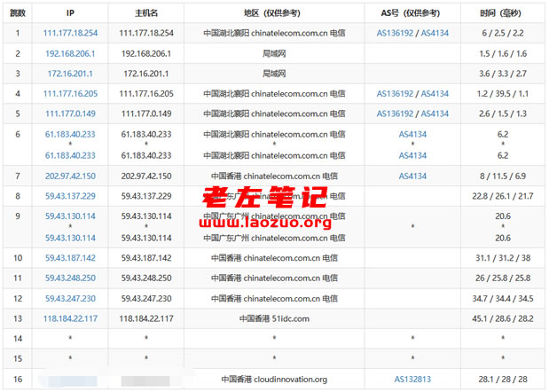
Task: Click IP link 59.43.247.230 in hop 12
Action: [71, 299]
